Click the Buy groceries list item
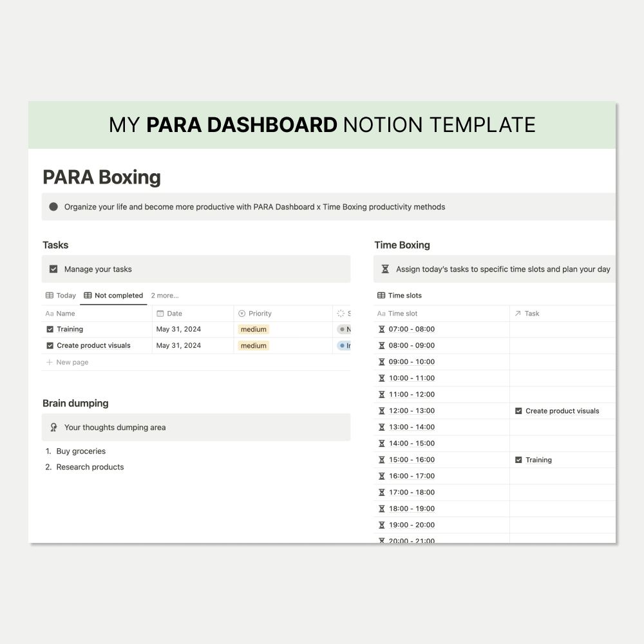 tap(81, 451)
